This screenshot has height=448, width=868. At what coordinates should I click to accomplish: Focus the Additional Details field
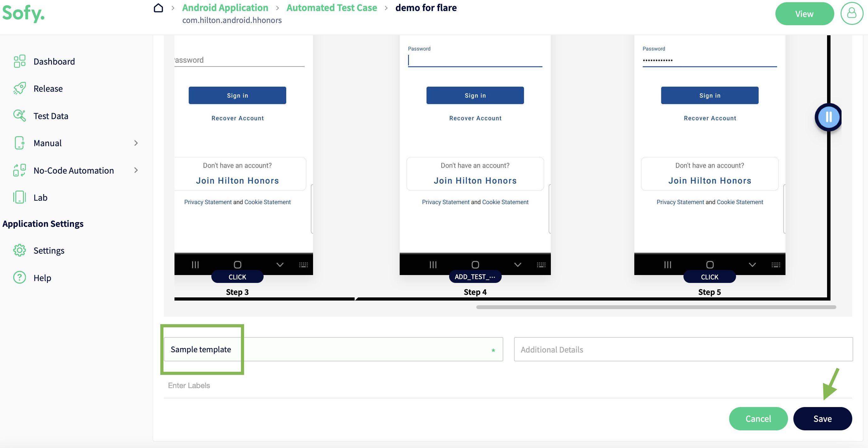click(x=683, y=349)
